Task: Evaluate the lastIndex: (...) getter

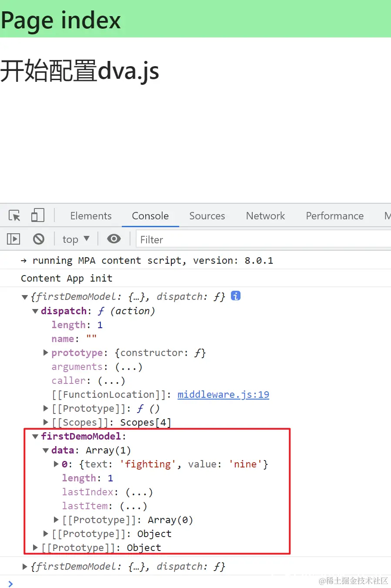Action: 139,492
